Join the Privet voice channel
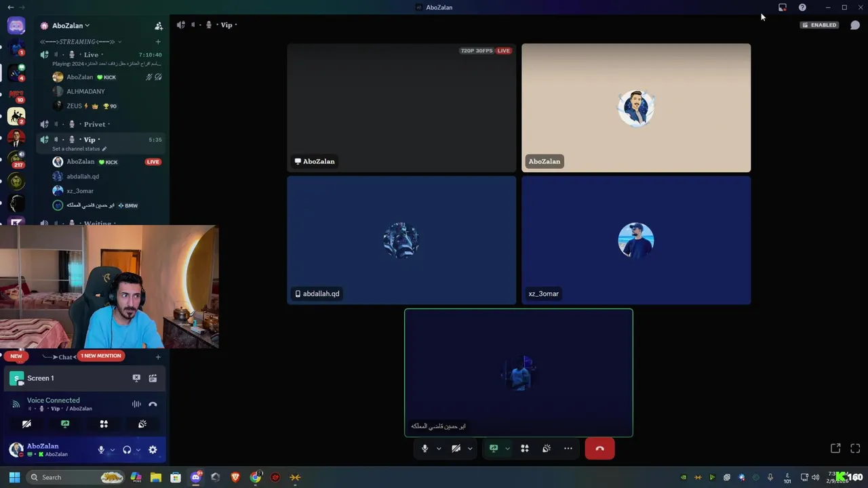 (x=102, y=124)
